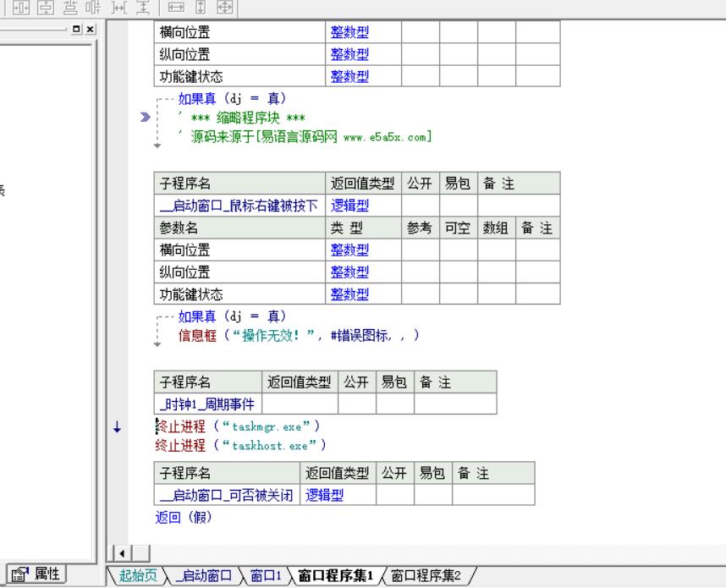Click the make same height toolbar icon

[x=201, y=7]
